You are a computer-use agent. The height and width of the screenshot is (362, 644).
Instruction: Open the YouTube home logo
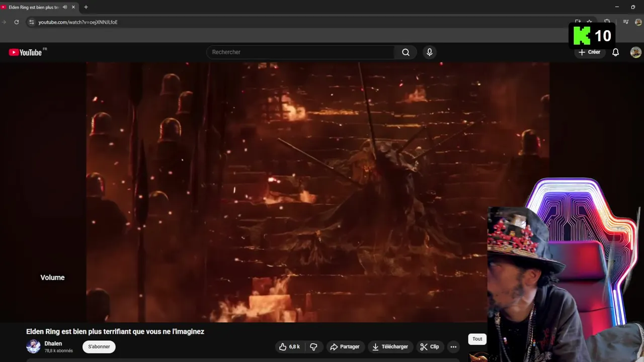pos(25,52)
